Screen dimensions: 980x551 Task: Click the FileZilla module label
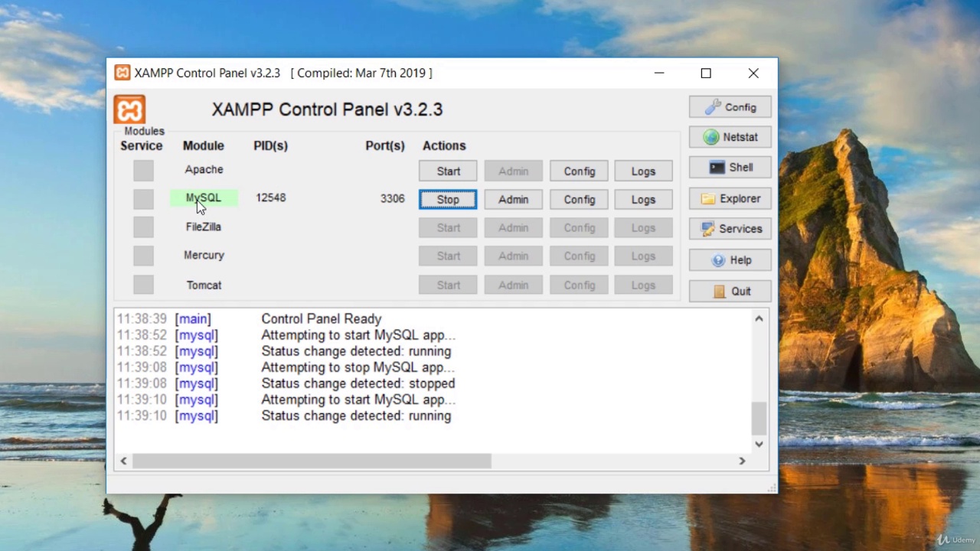[x=204, y=227]
